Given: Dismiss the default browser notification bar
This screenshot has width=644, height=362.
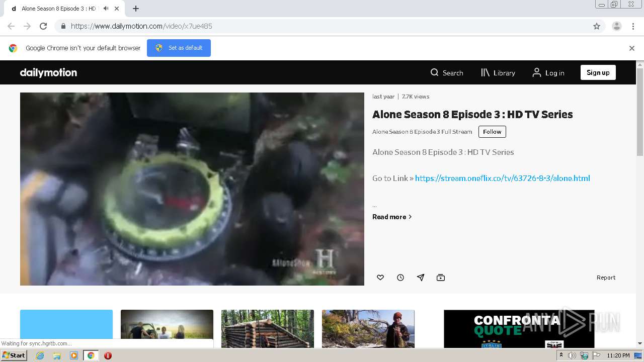Looking at the screenshot, I should 632,48.
